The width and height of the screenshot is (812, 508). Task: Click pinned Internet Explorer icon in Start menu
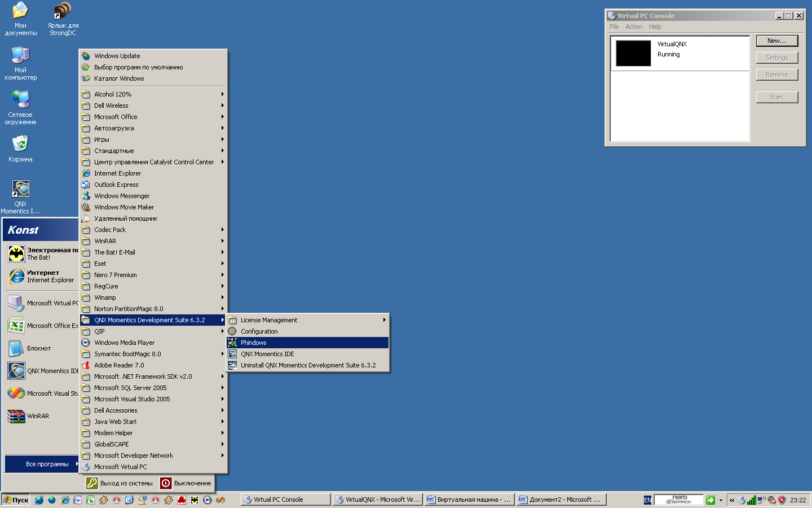coord(16,276)
